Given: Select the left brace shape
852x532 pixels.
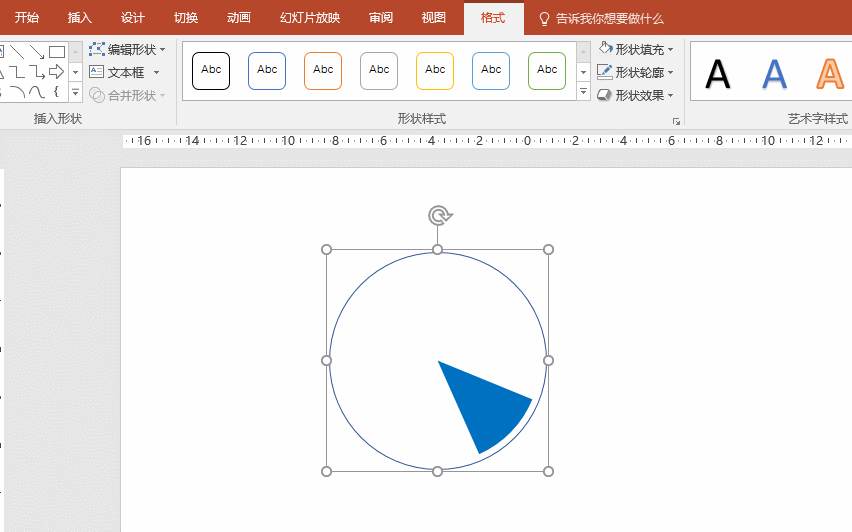Looking at the screenshot, I should 57,92.
